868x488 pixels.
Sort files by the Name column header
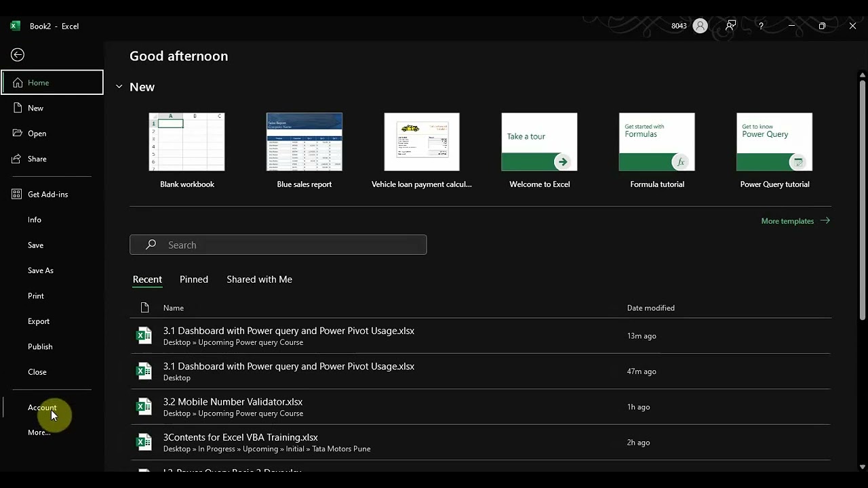pos(174,308)
